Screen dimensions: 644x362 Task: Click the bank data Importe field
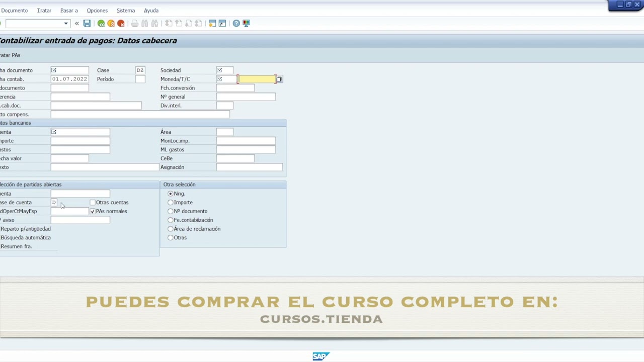(x=80, y=141)
